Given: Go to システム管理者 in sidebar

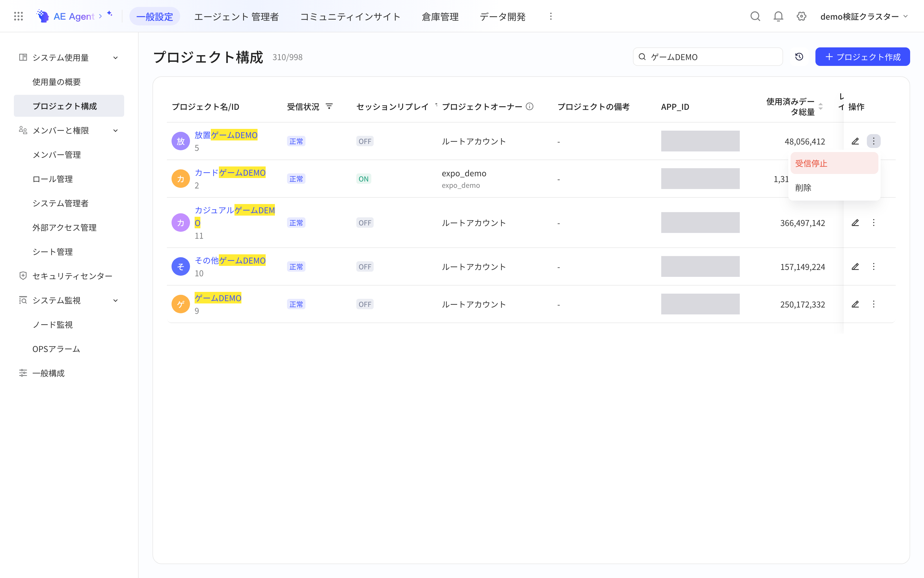Looking at the screenshot, I should click(x=60, y=203).
